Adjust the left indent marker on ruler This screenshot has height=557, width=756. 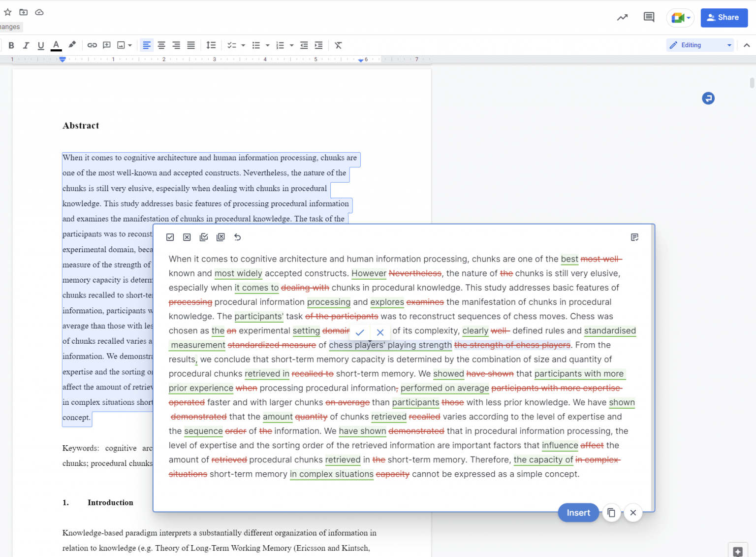point(63,59)
